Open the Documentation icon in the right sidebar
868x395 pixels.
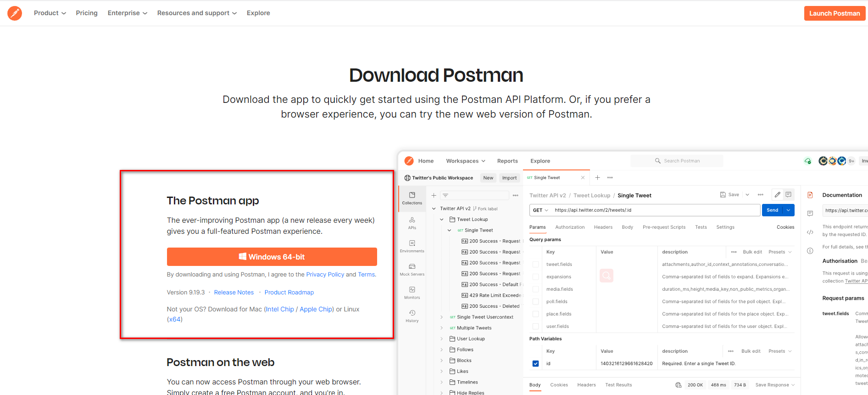pos(810,195)
